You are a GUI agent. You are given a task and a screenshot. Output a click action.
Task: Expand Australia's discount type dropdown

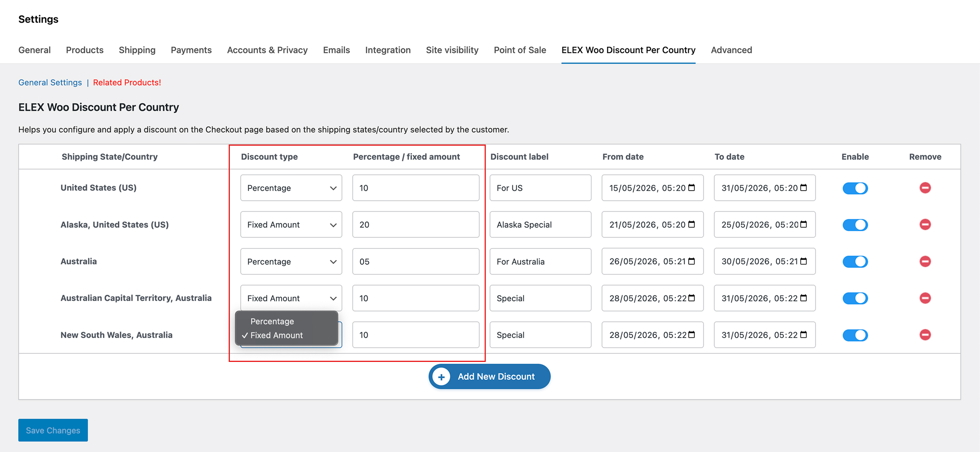tap(291, 261)
